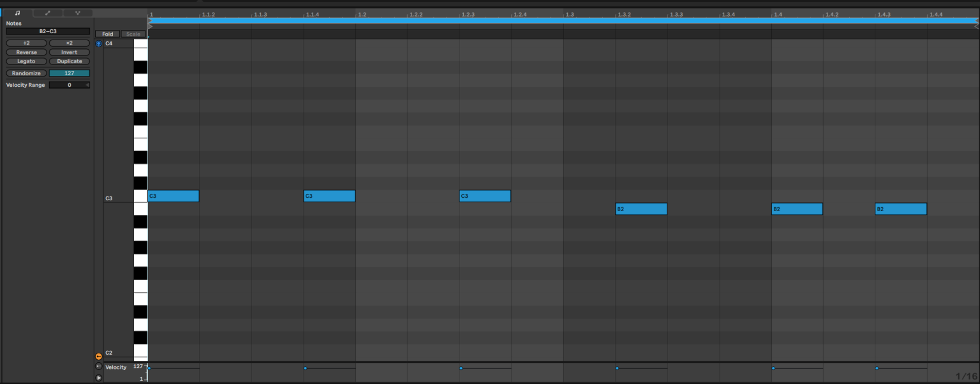Toggle note audition with the headphone icon

tap(98, 43)
